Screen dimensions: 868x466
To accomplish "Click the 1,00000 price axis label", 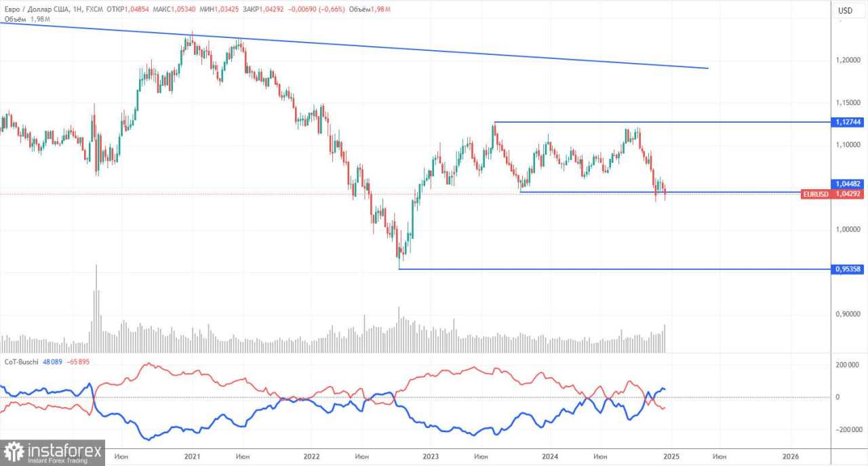I will click(x=848, y=230).
